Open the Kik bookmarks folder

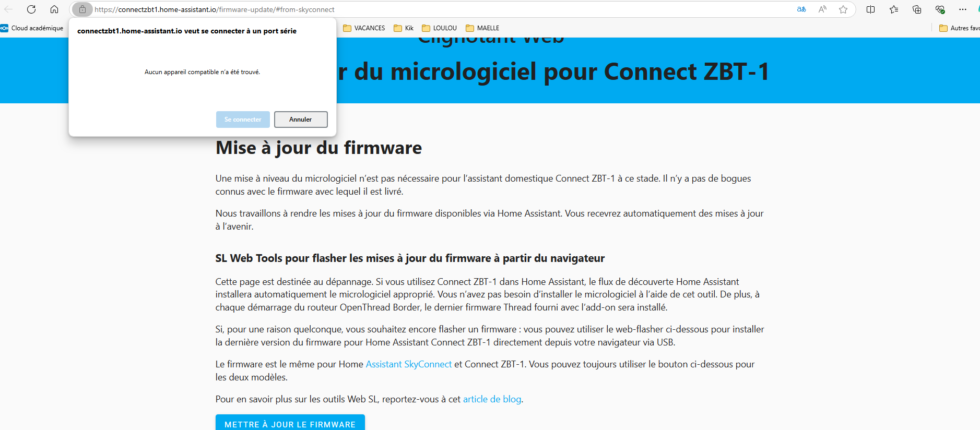click(404, 28)
